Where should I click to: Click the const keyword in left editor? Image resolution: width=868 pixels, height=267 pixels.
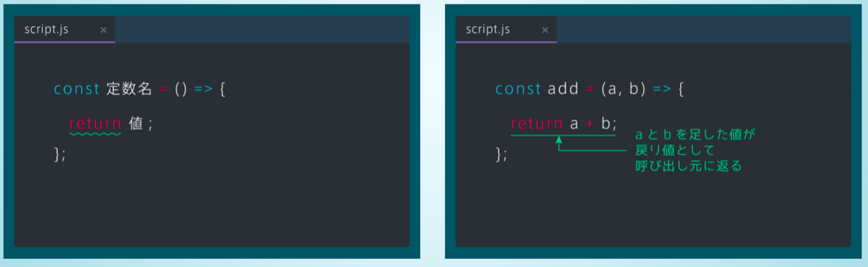[77, 89]
